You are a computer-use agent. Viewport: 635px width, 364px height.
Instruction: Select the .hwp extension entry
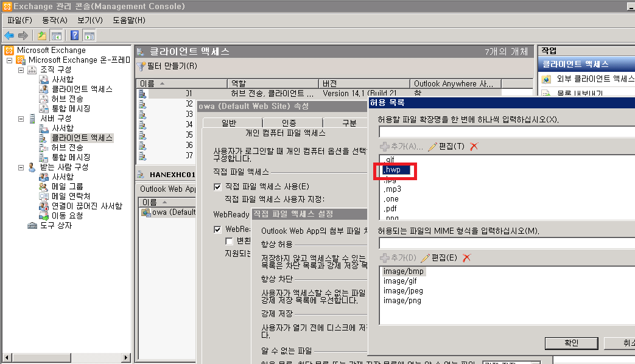[396, 170]
